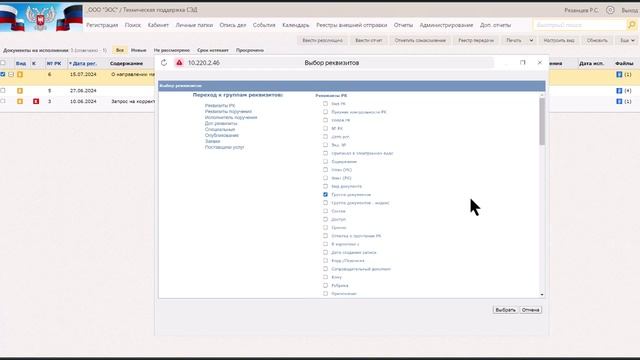Switch to the Не рассмотрено filter tab
The width and height of the screenshot is (640, 360).
pyautogui.click(x=172, y=50)
